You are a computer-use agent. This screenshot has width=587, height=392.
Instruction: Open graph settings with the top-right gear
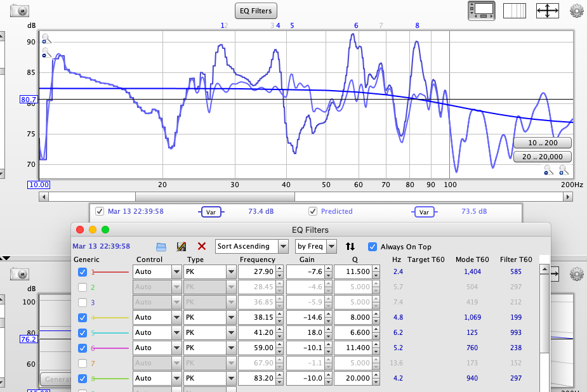[576, 11]
